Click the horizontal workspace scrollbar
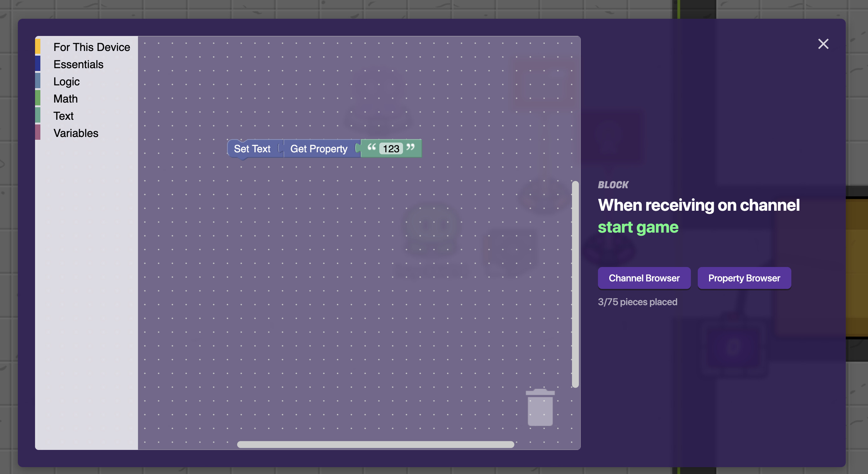 (x=375, y=444)
